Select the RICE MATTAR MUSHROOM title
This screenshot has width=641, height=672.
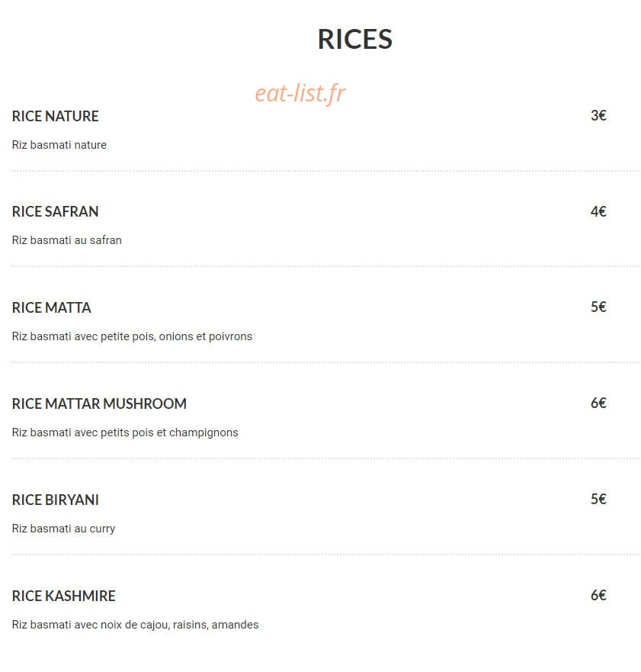[99, 404]
